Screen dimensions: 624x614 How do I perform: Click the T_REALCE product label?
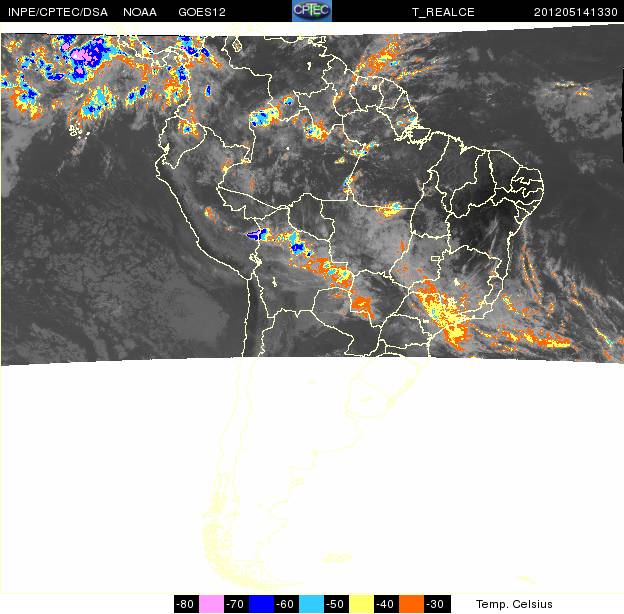[443, 12]
